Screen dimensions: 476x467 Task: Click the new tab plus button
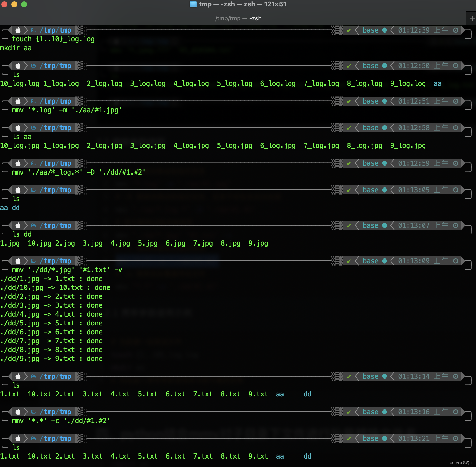pos(472,18)
